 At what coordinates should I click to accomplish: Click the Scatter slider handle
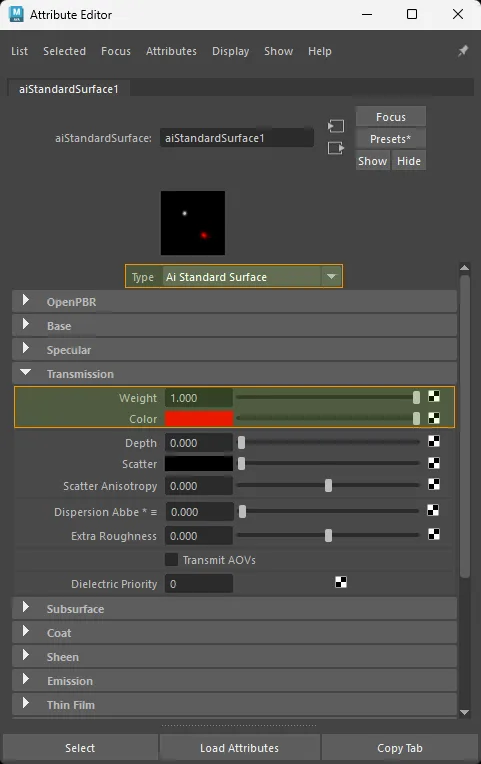241,463
